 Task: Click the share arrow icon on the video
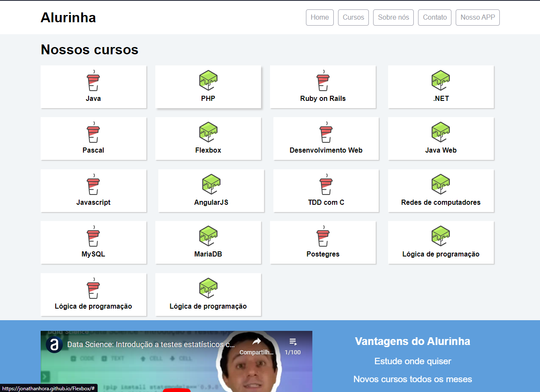[x=256, y=341]
